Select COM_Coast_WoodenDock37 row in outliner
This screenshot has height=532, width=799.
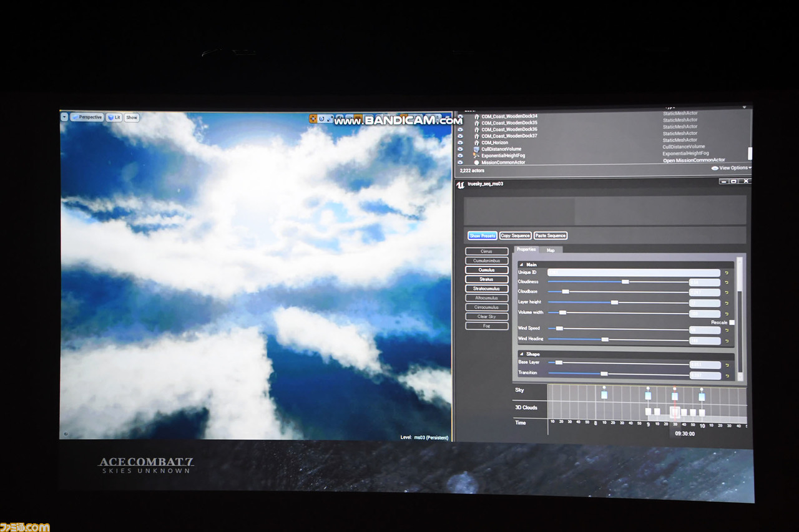pos(602,136)
